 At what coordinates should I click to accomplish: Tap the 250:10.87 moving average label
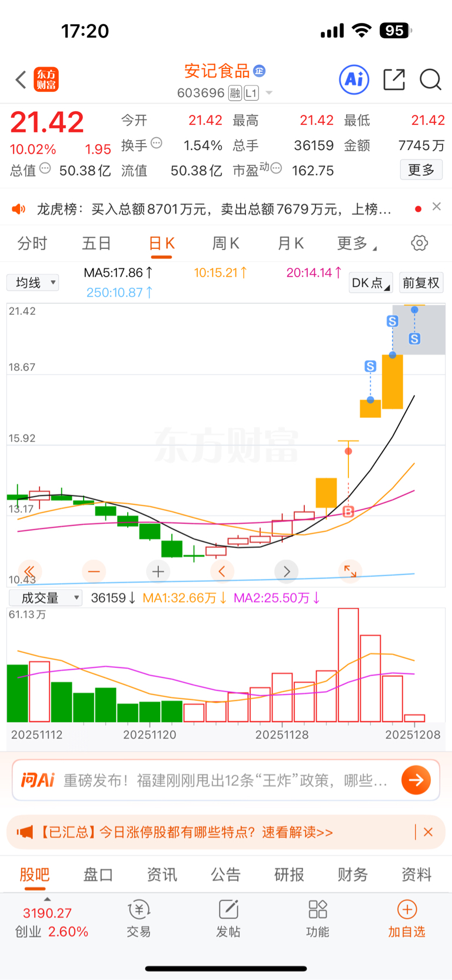coord(119,292)
